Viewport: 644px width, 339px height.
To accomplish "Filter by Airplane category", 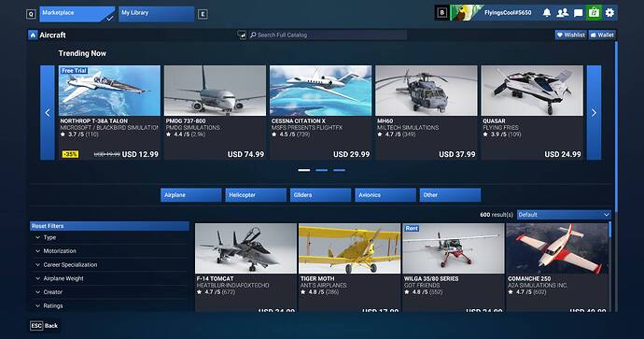I will pyautogui.click(x=191, y=195).
